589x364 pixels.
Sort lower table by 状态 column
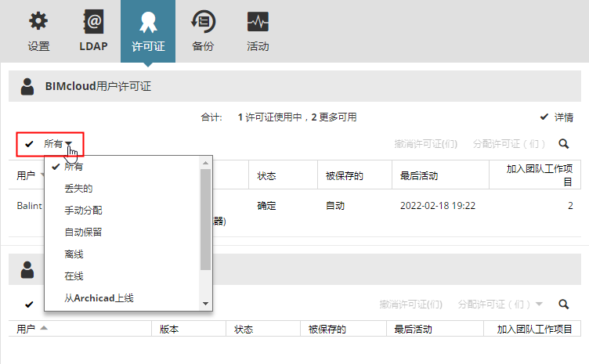[x=244, y=329]
